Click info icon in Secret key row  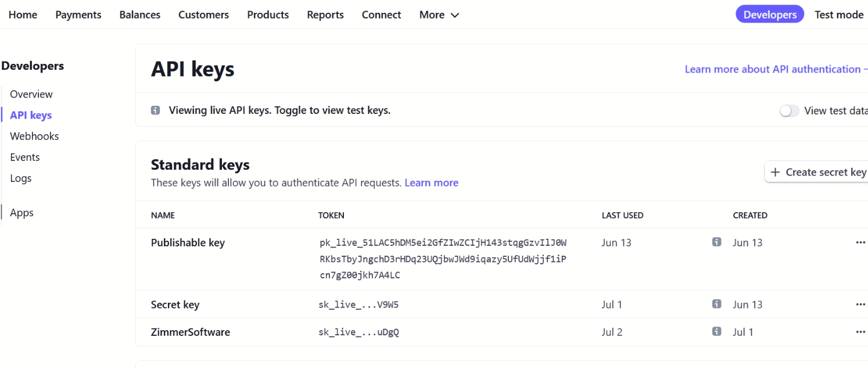(716, 304)
